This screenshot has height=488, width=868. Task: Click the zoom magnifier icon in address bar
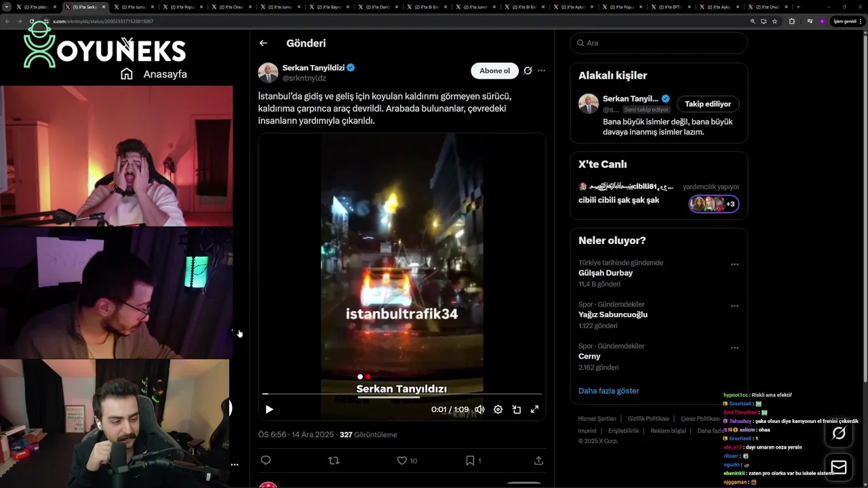point(753,21)
